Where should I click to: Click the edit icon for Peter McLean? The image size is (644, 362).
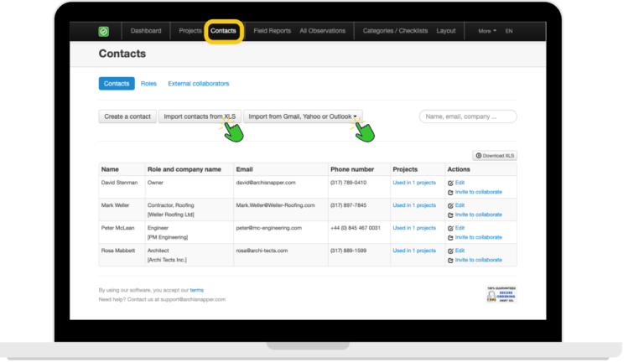450,228
